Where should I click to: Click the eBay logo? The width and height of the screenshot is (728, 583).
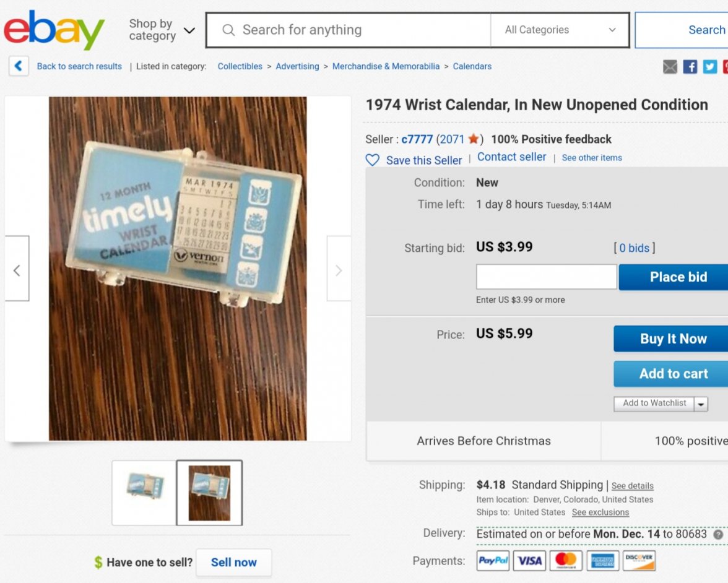tap(54, 30)
